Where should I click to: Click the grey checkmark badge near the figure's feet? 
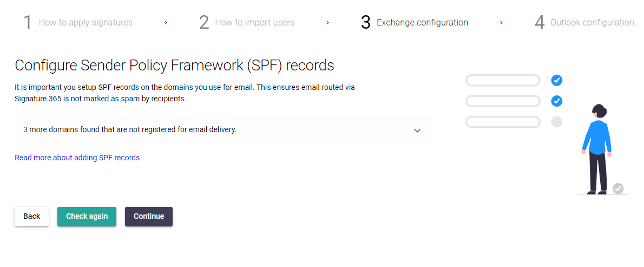tap(617, 188)
